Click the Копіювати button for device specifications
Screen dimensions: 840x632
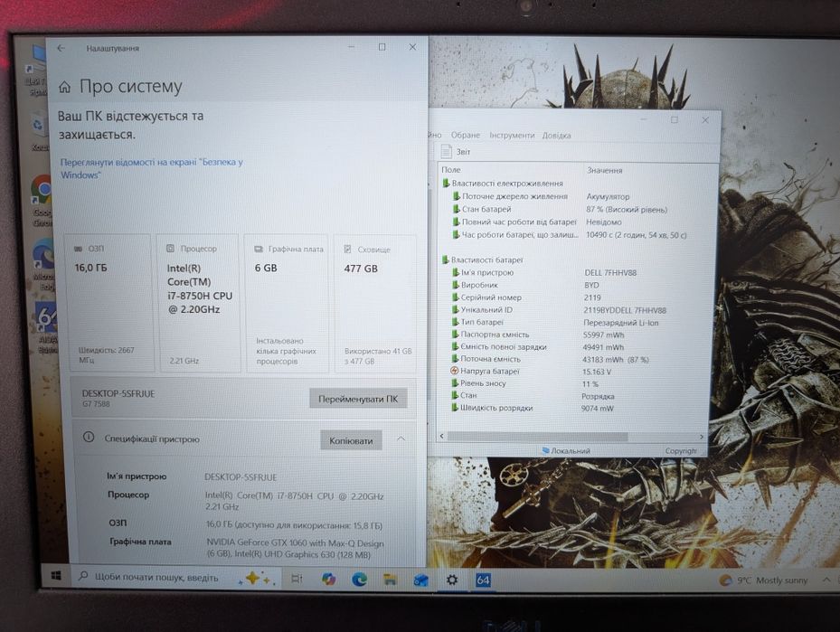click(351, 440)
